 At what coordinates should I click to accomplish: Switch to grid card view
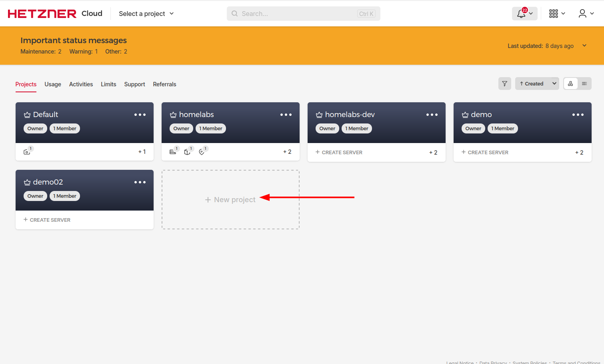click(x=570, y=84)
